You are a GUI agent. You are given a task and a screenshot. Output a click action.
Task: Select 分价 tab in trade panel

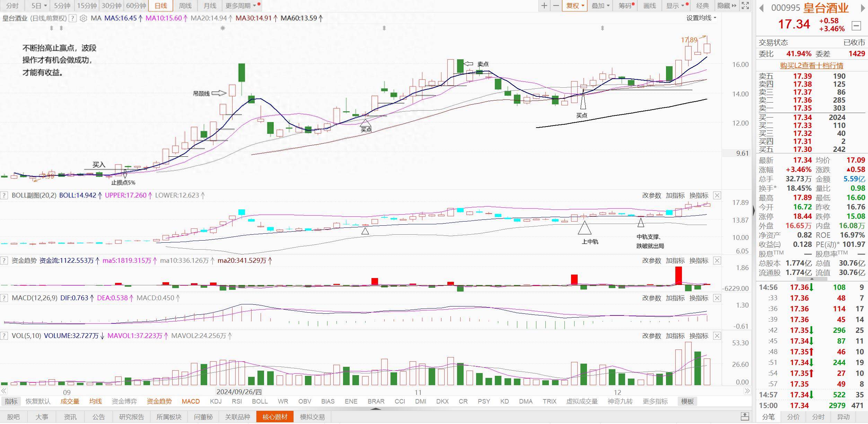click(x=793, y=417)
